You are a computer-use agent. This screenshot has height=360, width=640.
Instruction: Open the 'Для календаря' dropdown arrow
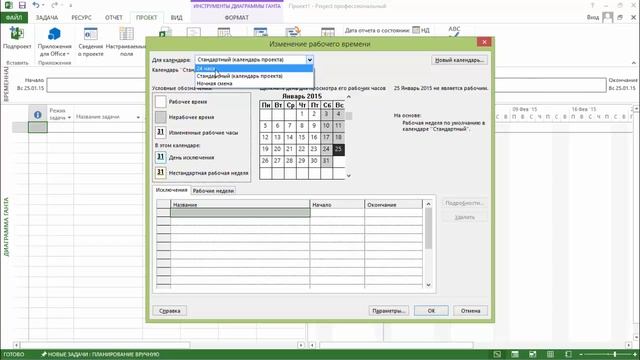click(x=310, y=60)
